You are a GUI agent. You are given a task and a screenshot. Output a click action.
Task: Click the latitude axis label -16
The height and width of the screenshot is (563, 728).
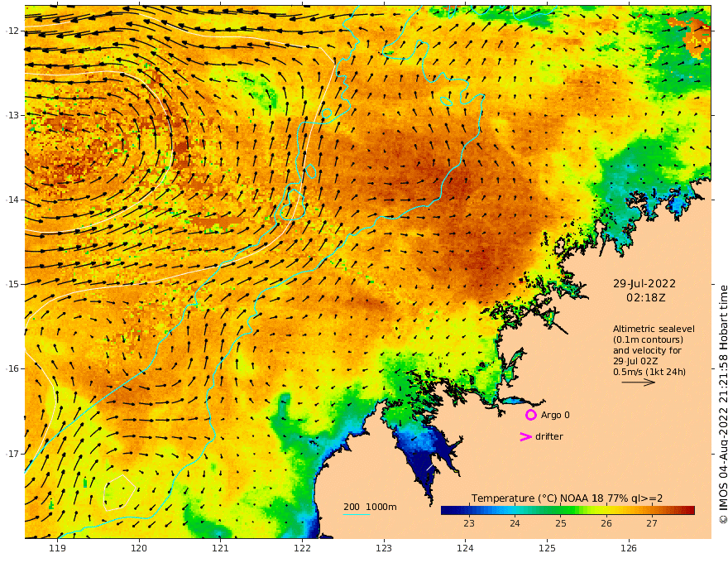click(x=12, y=368)
